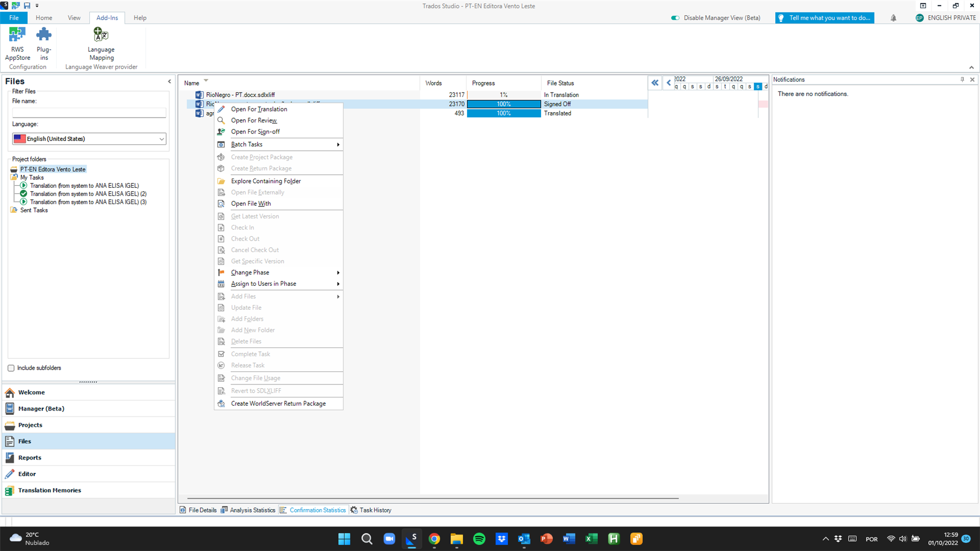Expand Assign to Users in Phase submenu
Screen dimensions: 980x551
click(279, 284)
